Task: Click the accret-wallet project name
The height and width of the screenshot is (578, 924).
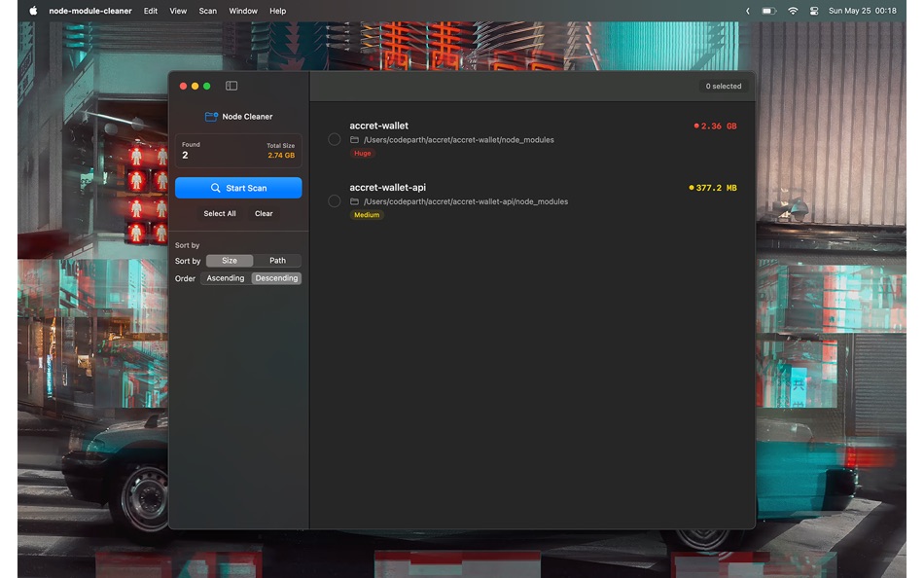Action: [379, 126]
